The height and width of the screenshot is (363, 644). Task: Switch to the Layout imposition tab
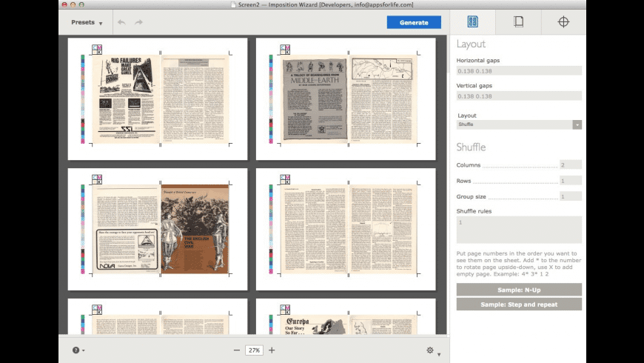pos(473,21)
